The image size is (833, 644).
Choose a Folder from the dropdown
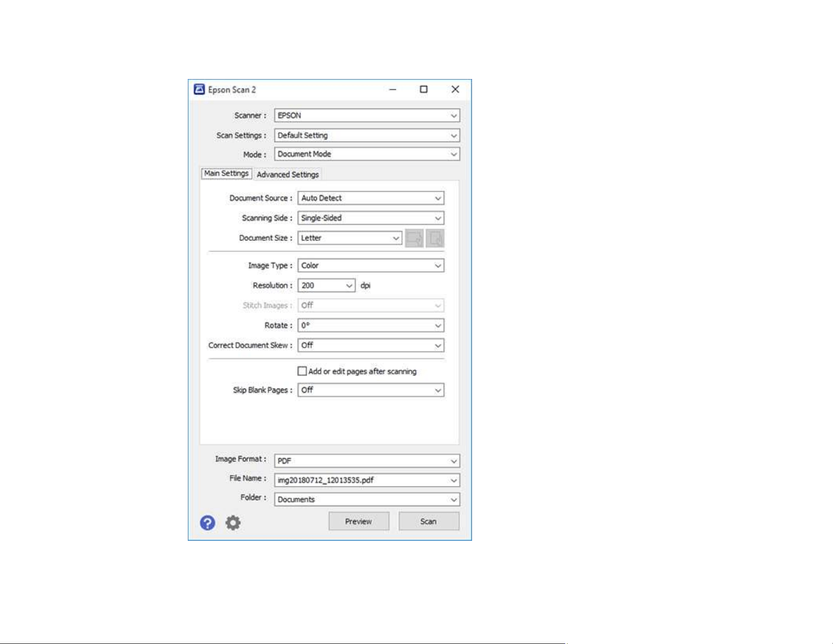[x=367, y=500]
